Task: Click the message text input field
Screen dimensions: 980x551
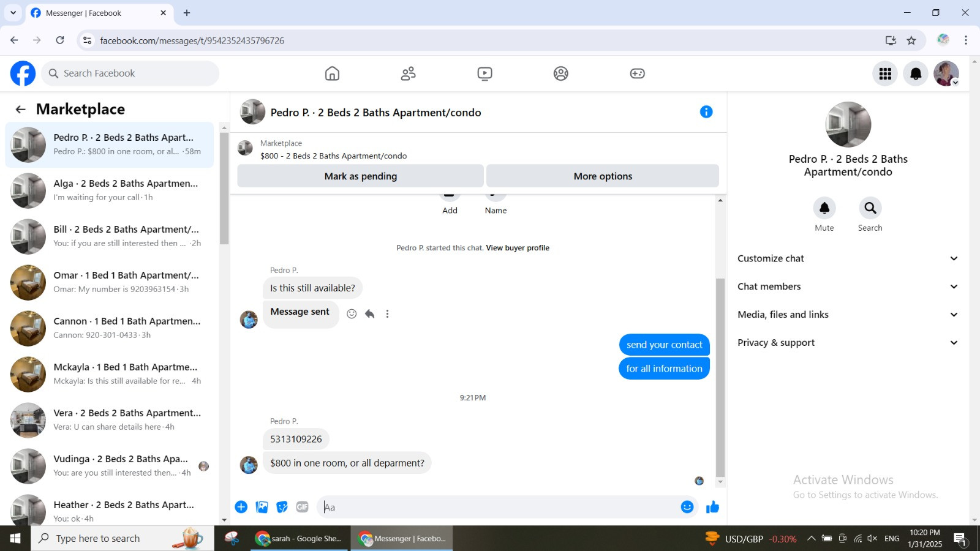Action: click(x=499, y=507)
